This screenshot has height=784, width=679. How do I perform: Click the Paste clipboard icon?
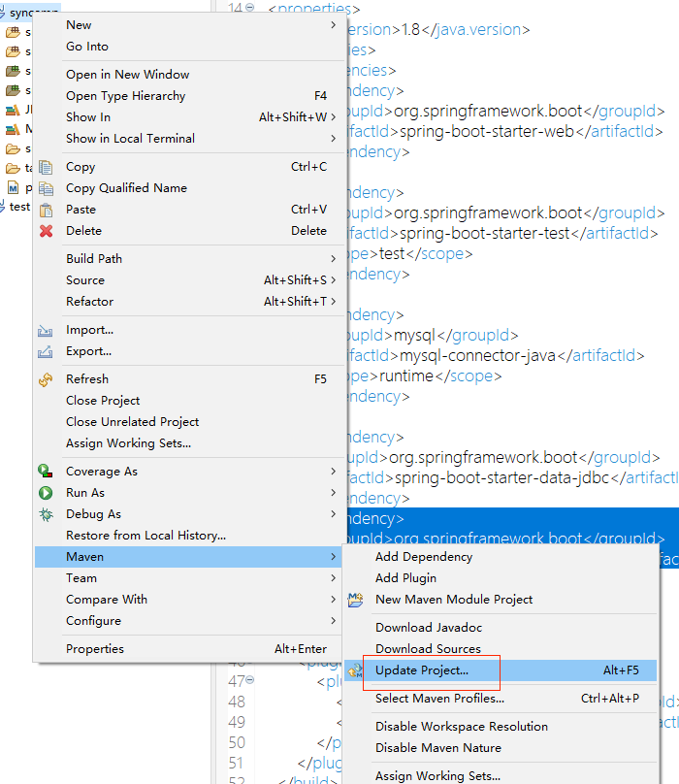[x=46, y=210]
